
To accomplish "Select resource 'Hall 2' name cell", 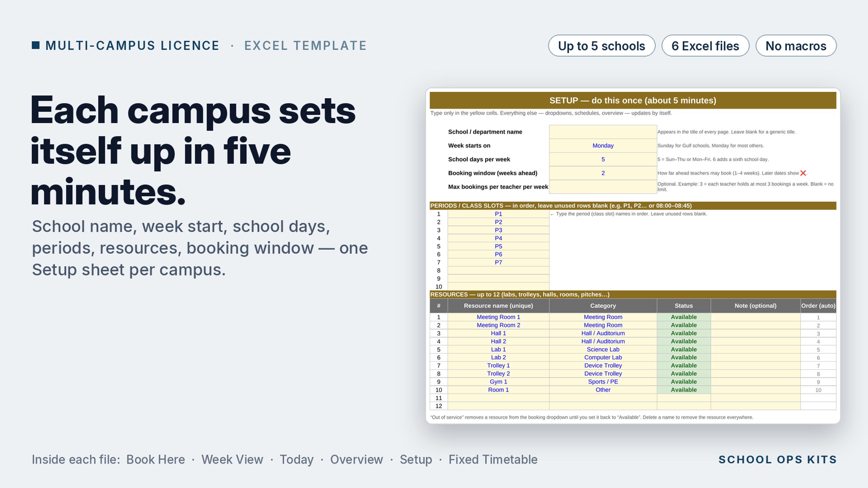I will click(x=498, y=341).
